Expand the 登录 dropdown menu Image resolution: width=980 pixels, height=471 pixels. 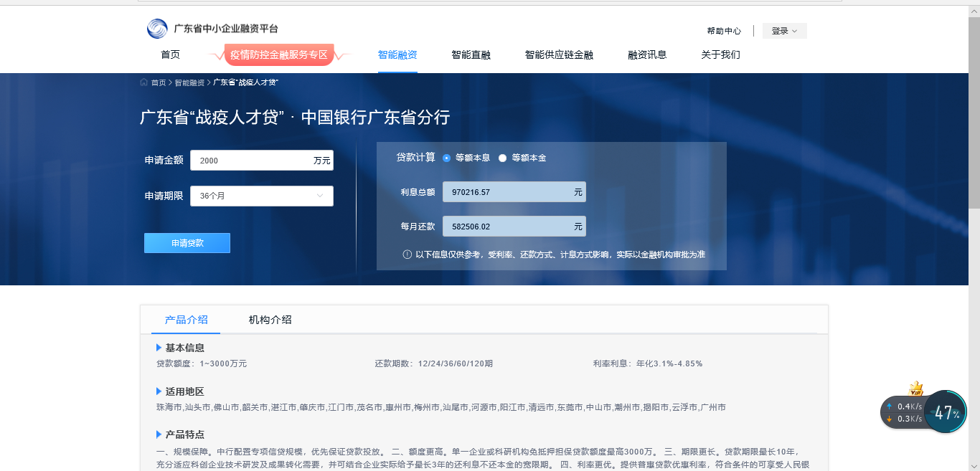tap(784, 31)
